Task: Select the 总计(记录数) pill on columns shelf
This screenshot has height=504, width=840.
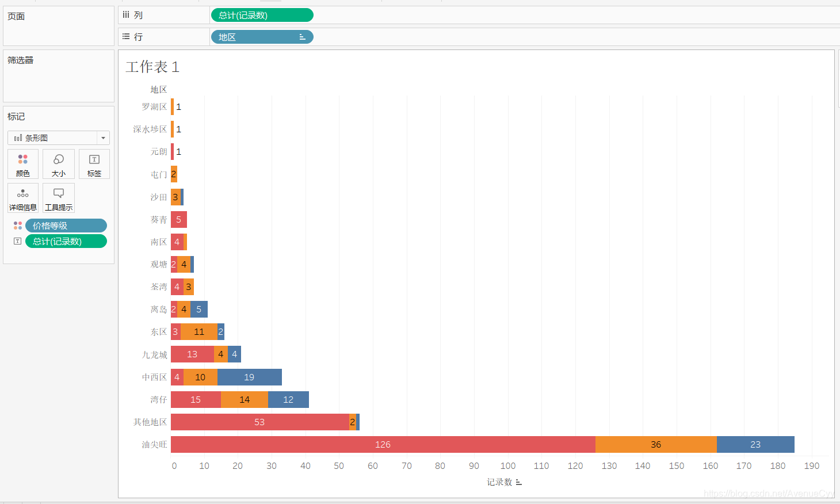Action: [x=262, y=15]
